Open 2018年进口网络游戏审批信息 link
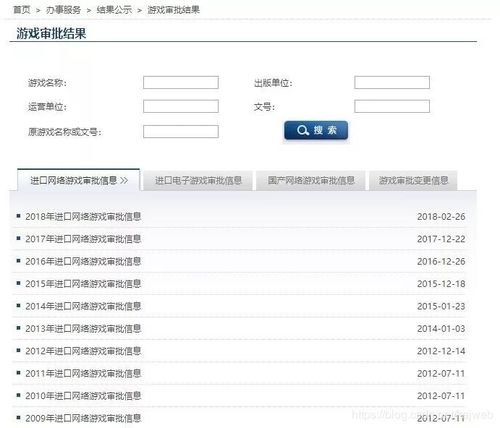Image resolution: width=500 pixels, height=428 pixels. pyautogui.click(x=83, y=217)
